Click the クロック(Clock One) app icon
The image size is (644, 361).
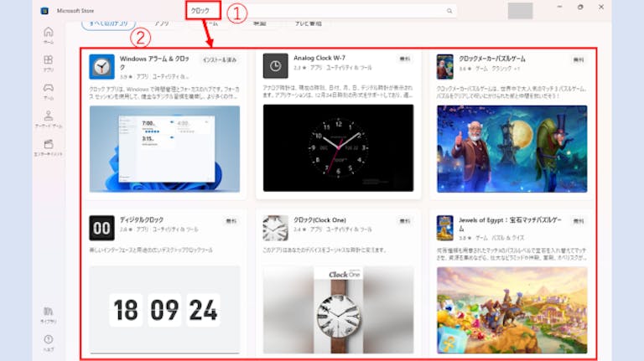coord(276,228)
